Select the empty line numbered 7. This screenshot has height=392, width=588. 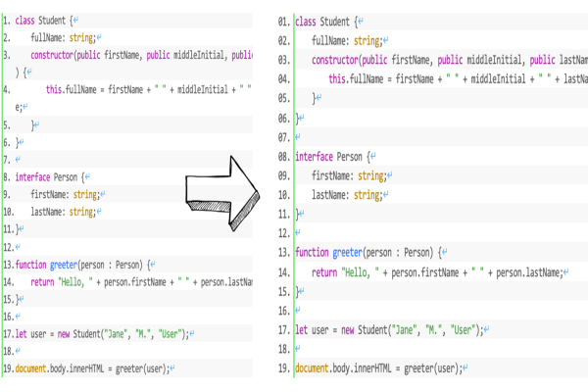click(7, 159)
